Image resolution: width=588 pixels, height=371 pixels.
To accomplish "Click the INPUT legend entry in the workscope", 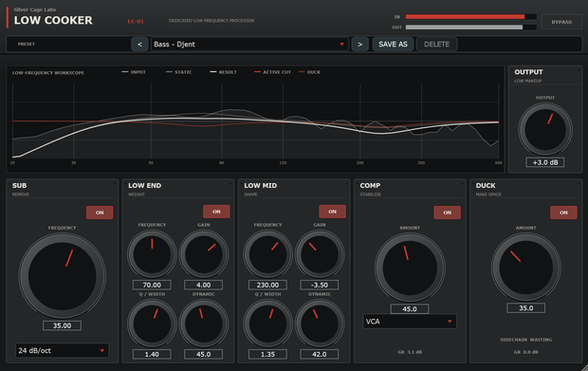I will coord(134,72).
